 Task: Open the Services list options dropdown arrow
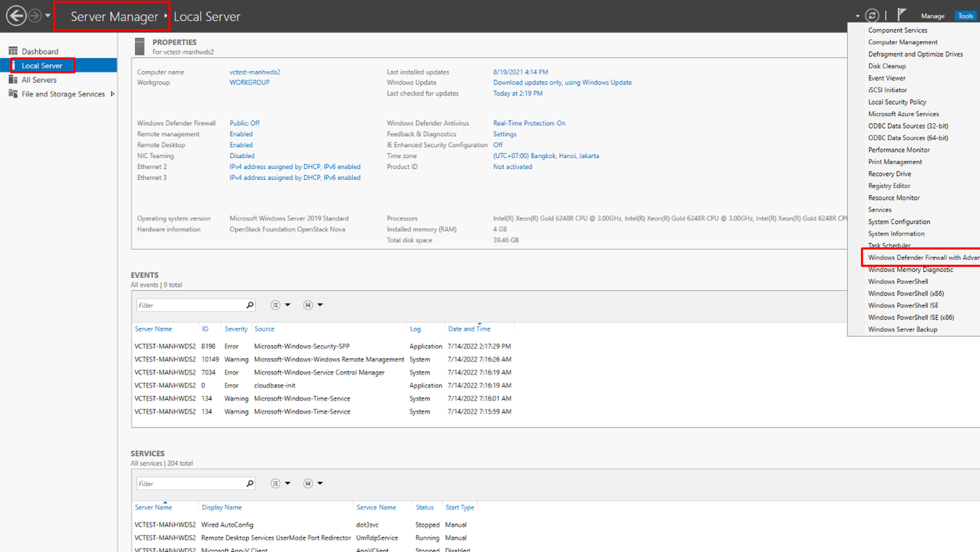(x=287, y=484)
